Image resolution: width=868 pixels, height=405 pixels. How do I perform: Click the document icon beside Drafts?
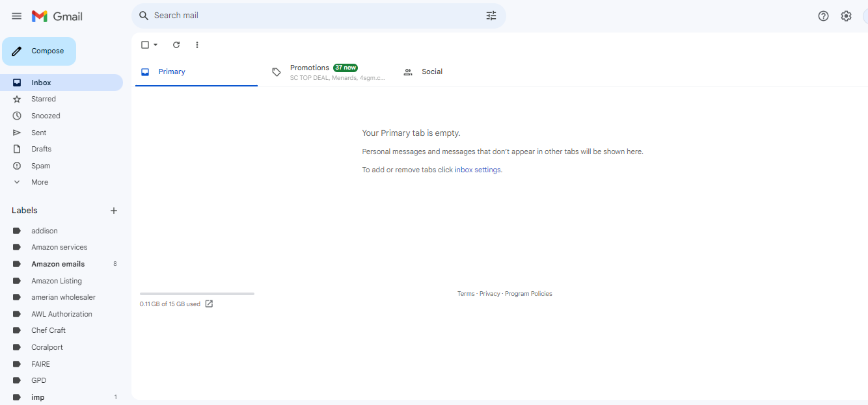(x=17, y=149)
